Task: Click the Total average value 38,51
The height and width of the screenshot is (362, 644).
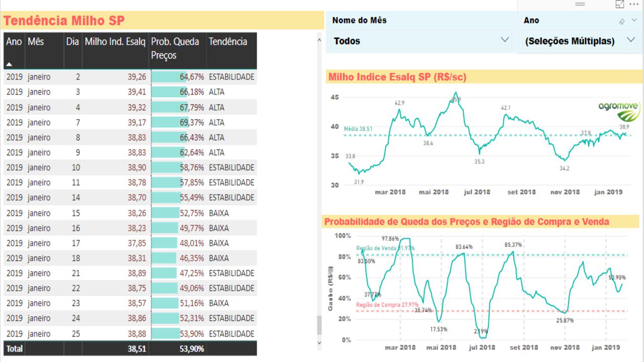Action: 137,348
